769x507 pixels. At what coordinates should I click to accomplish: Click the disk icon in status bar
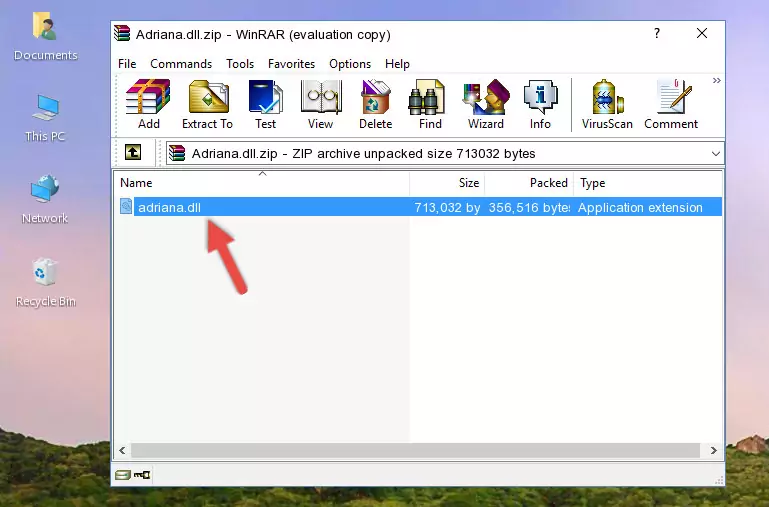point(123,474)
